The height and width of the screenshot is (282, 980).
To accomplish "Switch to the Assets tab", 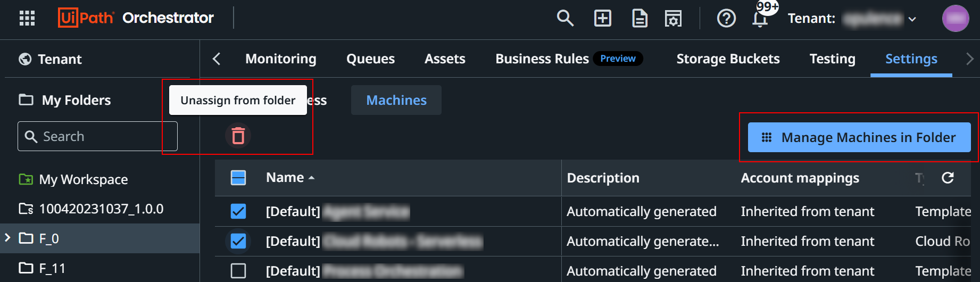I will pyautogui.click(x=445, y=59).
